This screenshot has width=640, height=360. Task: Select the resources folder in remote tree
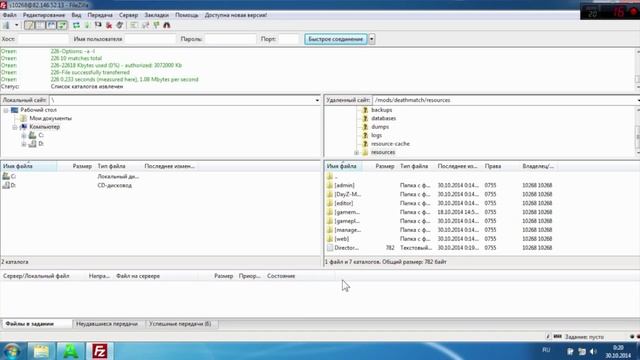click(383, 152)
